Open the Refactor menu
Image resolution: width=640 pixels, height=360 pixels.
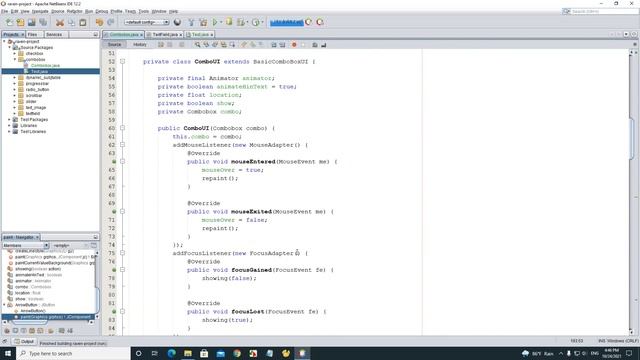[75, 11]
